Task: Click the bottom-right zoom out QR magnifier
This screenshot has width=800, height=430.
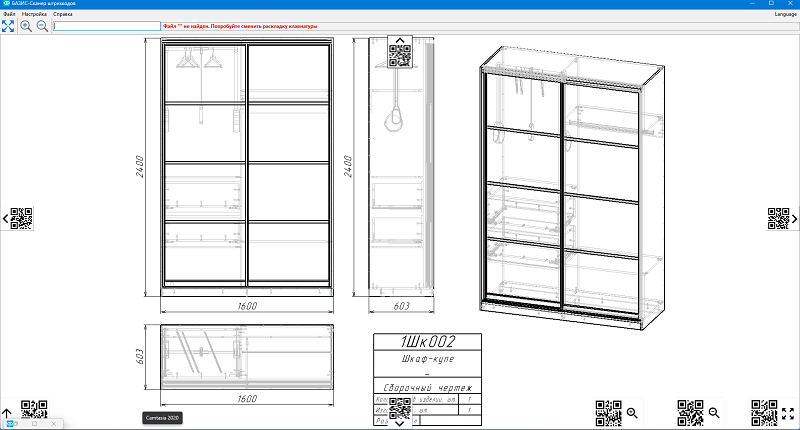Action: coord(714,413)
